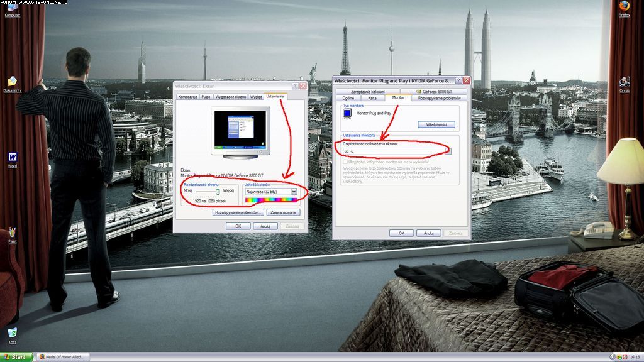Open the Dokumenty folder icon

[12, 82]
